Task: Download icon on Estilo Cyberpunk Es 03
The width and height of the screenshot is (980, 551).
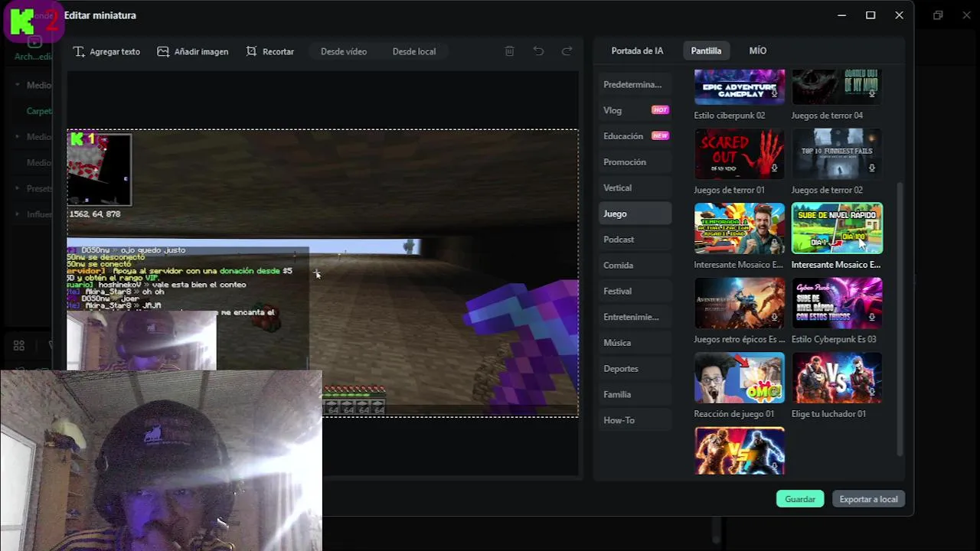Action: 872,318
